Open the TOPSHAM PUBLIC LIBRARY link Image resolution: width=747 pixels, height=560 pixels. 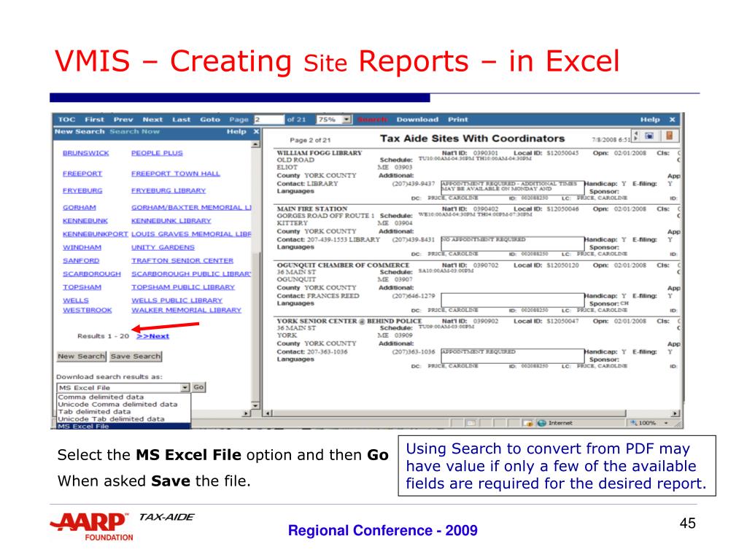(x=183, y=287)
